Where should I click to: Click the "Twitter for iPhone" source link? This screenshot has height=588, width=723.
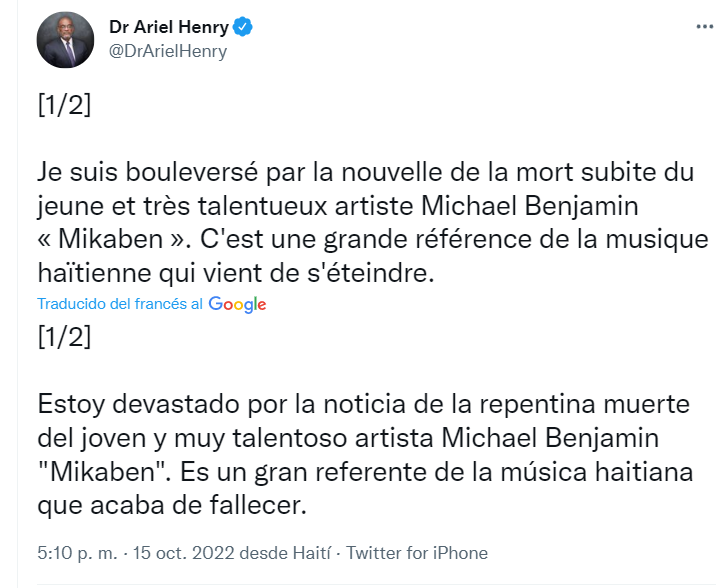[x=417, y=552]
